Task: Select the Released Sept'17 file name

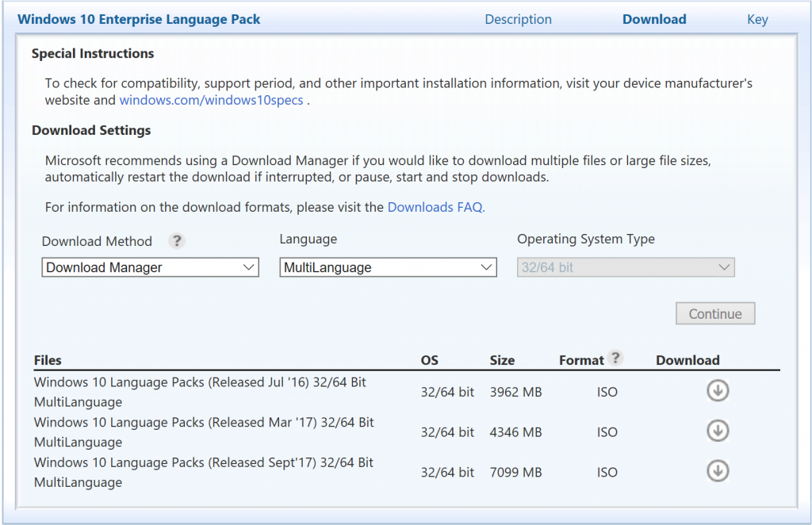Action: point(203,472)
